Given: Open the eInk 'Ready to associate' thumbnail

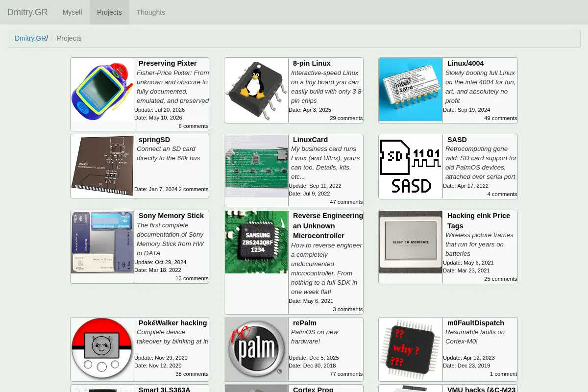Looking at the screenshot, I should point(411,242).
